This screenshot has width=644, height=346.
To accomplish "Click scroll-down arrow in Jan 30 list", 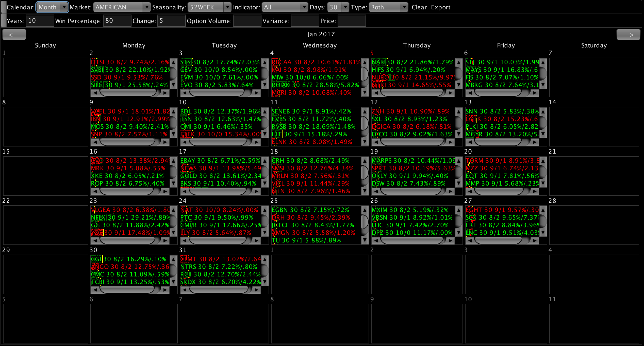I will coord(173,282).
